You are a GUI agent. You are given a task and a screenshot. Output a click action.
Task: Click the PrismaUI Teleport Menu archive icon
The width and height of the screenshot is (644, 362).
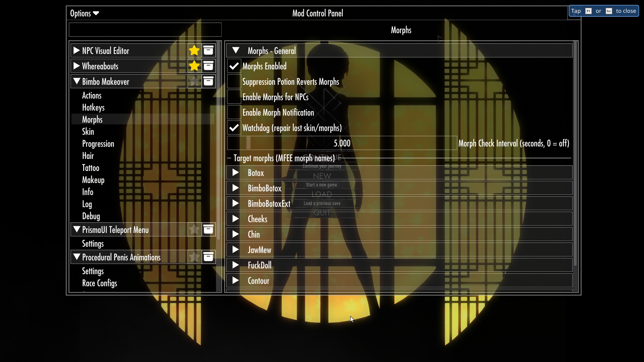click(x=208, y=230)
